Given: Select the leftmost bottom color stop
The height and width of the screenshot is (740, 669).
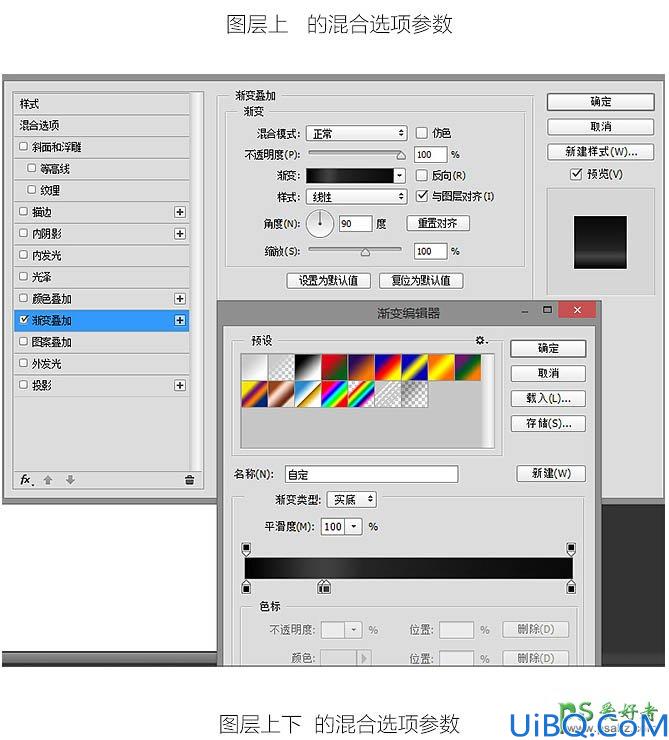Looking at the screenshot, I should pos(246,587).
